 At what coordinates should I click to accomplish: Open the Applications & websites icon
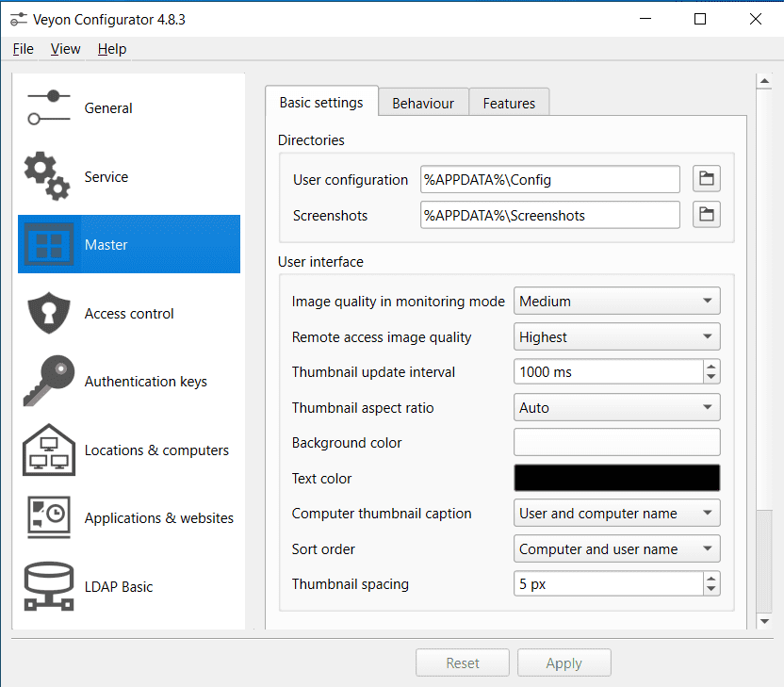point(47,517)
